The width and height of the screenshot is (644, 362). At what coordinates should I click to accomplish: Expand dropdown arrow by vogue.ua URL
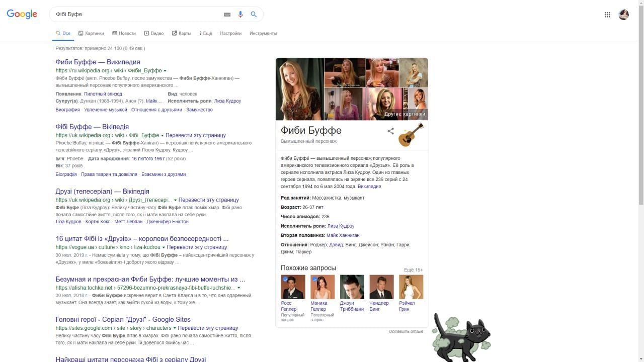tap(164, 247)
